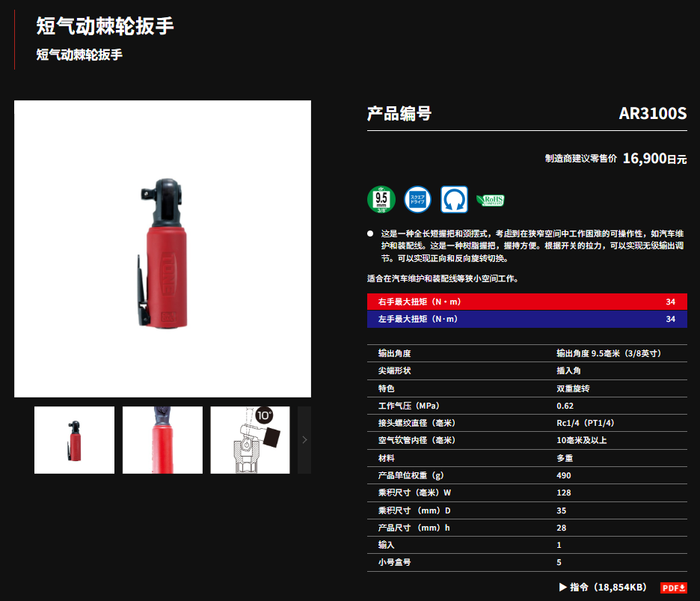Select the close-up wrench handle thumbnail
700x601 pixels.
(x=162, y=439)
